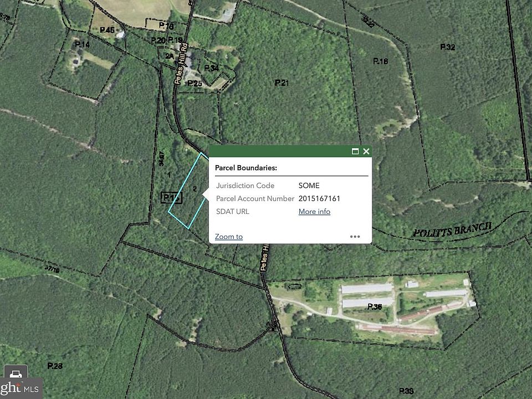Image resolution: width=532 pixels, height=399 pixels.
Task: Click the P.21 parcel label
Action: point(282,83)
